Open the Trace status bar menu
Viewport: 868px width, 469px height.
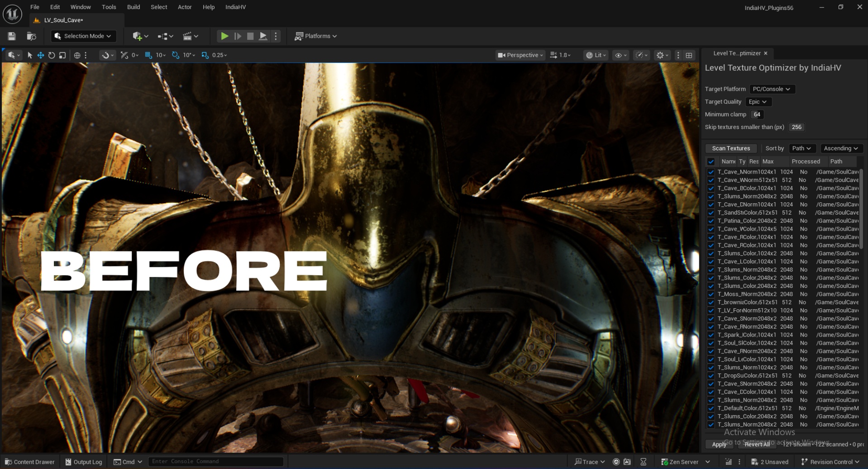(590, 462)
